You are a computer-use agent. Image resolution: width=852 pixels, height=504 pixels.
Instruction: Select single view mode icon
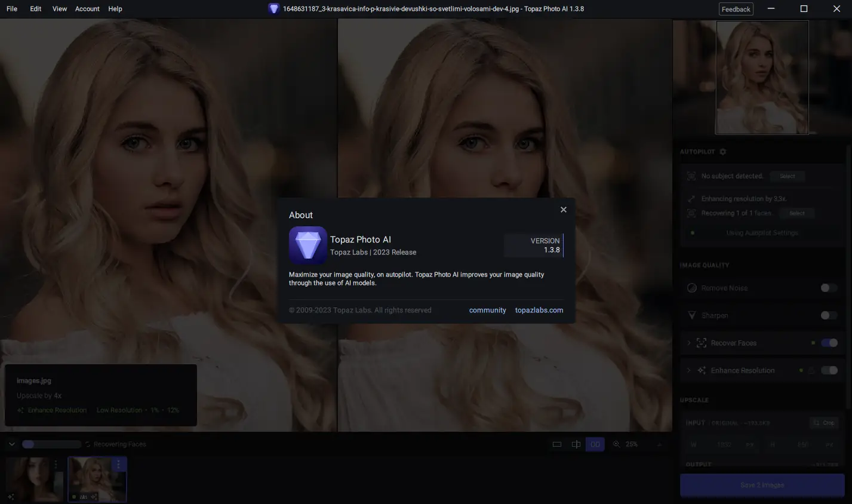point(557,444)
